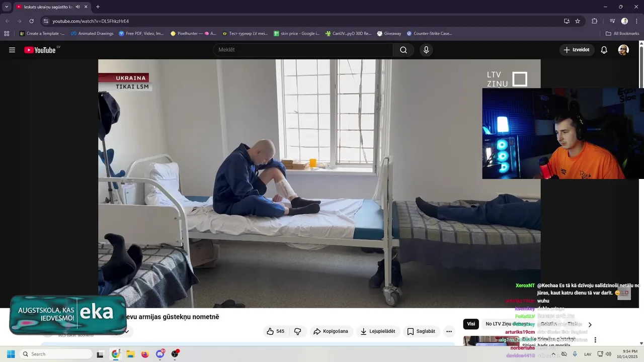644x362 pixels.
Task: Select the 'No LTV Ziņu dienests' chip
Action: click(x=508, y=324)
